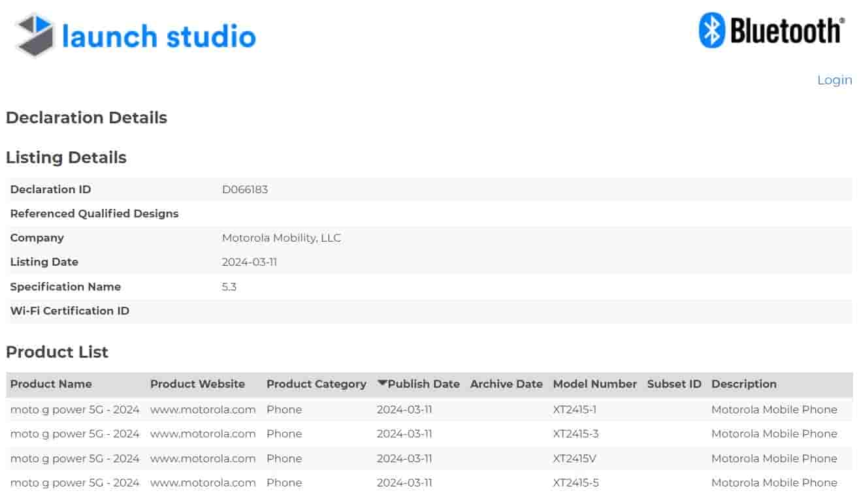Sort listings by Product Category header
This screenshot has width=859, height=504.
click(x=316, y=384)
